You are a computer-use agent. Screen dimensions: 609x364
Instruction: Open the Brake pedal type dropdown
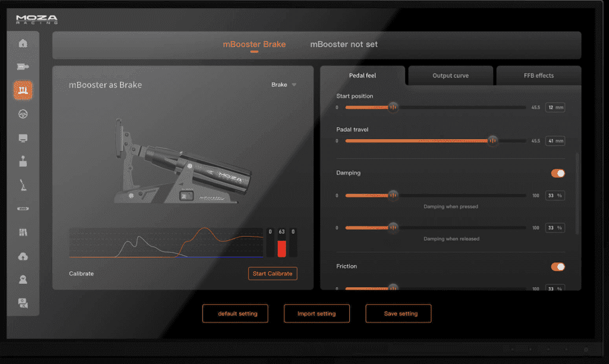coord(284,85)
